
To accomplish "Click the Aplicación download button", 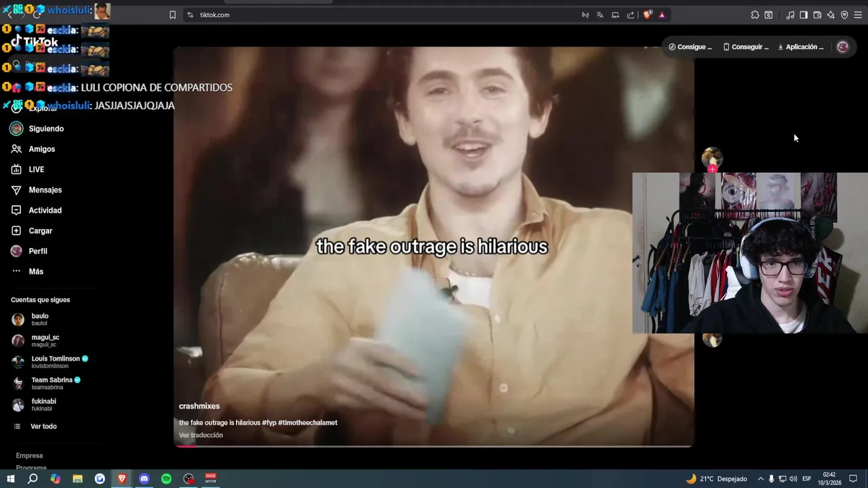I will coord(801,47).
